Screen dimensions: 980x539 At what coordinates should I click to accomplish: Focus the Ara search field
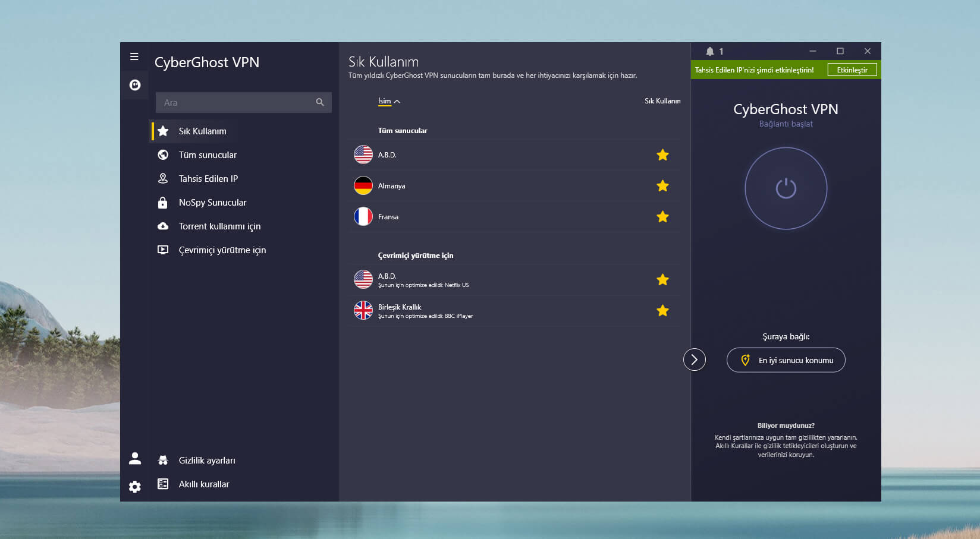(244, 102)
